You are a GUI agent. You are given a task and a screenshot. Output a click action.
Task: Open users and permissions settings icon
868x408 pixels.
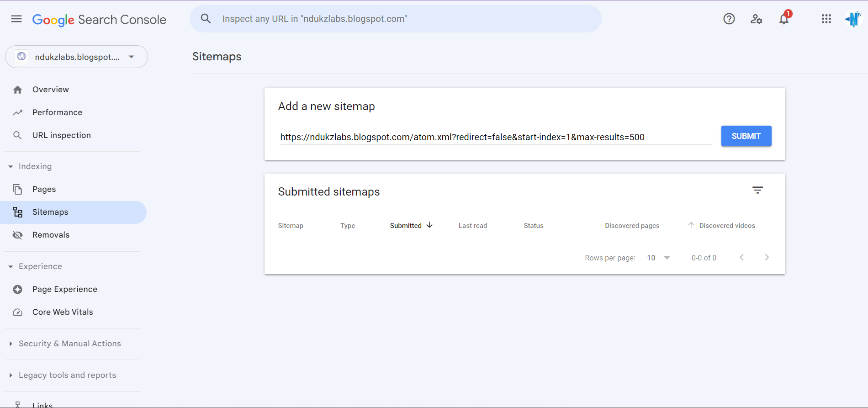point(757,19)
